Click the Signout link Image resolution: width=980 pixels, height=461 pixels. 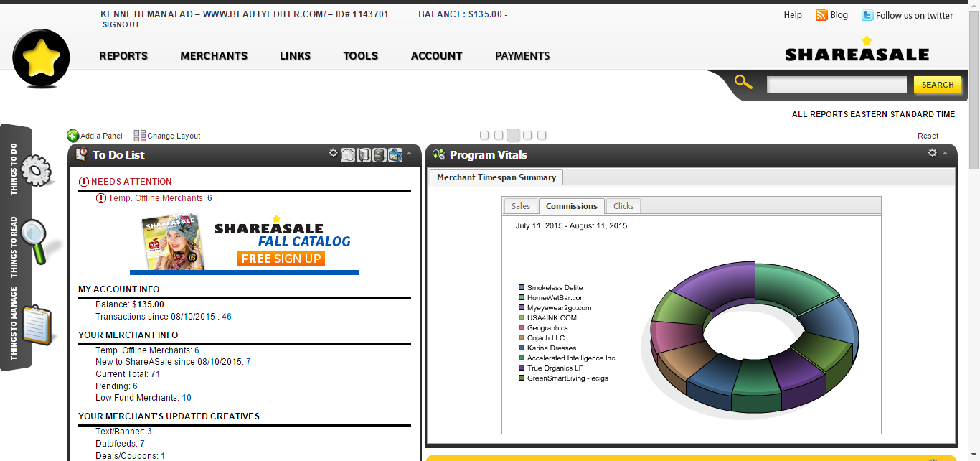(x=121, y=24)
